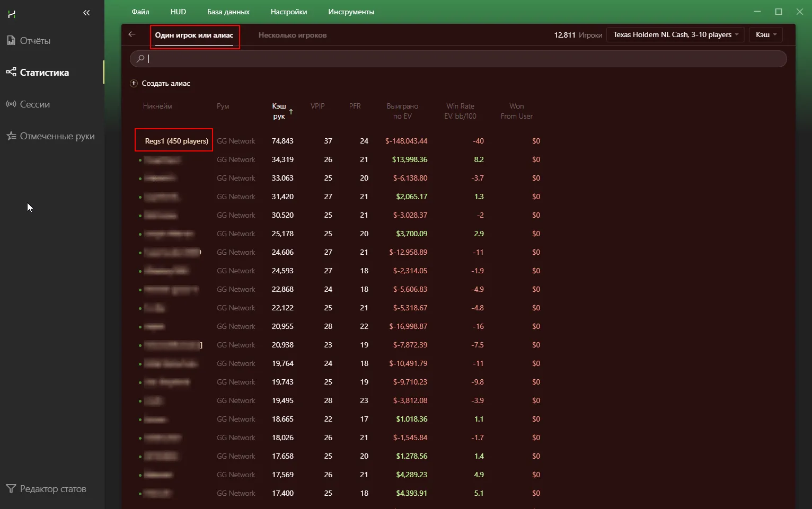Click the sort arrow beside Кэш рук
This screenshot has height=509, width=812.
click(x=291, y=111)
